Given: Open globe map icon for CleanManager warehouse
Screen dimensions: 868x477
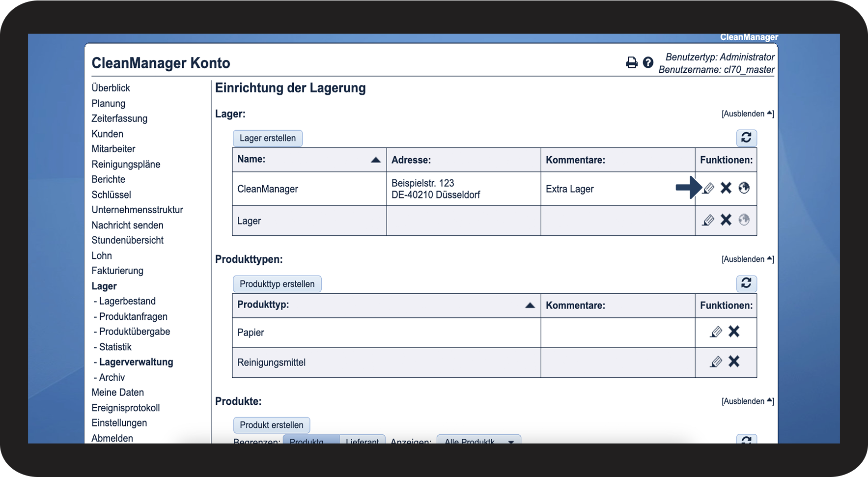Looking at the screenshot, I should (x=744, y=188).
